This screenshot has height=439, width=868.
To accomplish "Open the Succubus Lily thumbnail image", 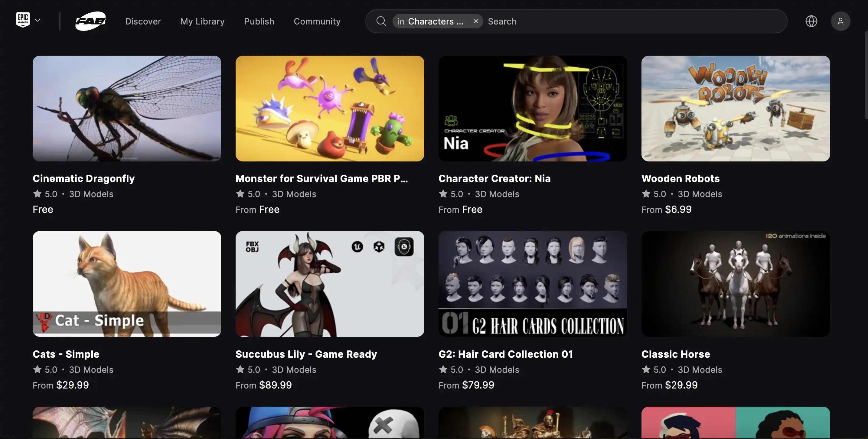I will [x=330, y=284].
